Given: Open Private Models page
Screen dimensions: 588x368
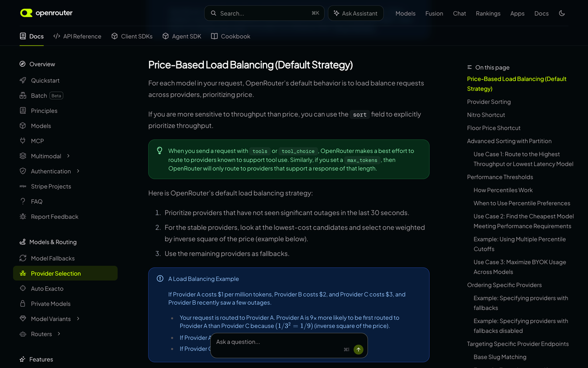Looking at the screenshot, I should coord(51,304).
